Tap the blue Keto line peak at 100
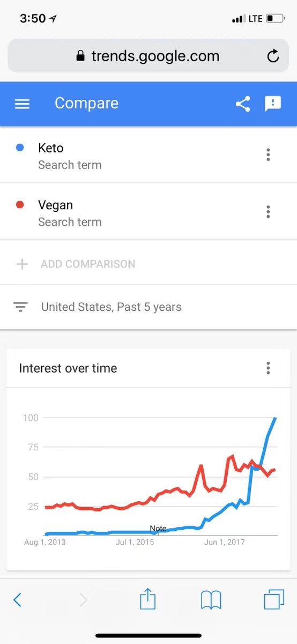 coord(275,418)
